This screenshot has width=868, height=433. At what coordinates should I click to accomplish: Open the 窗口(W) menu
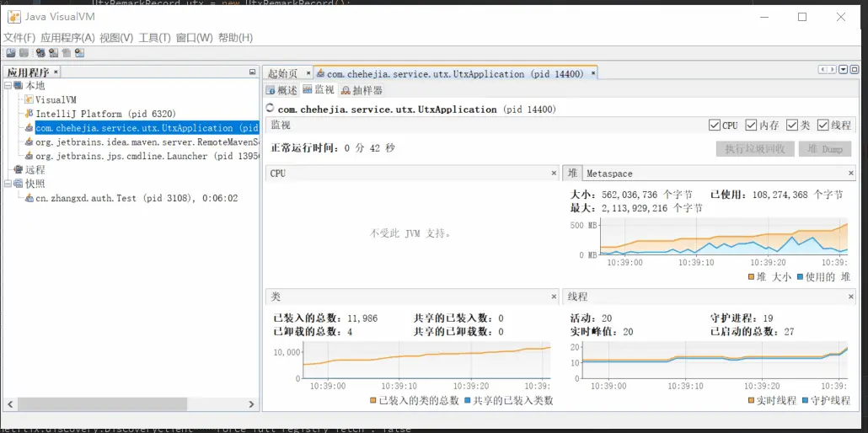pyautogui.click(x=195, y=38)
